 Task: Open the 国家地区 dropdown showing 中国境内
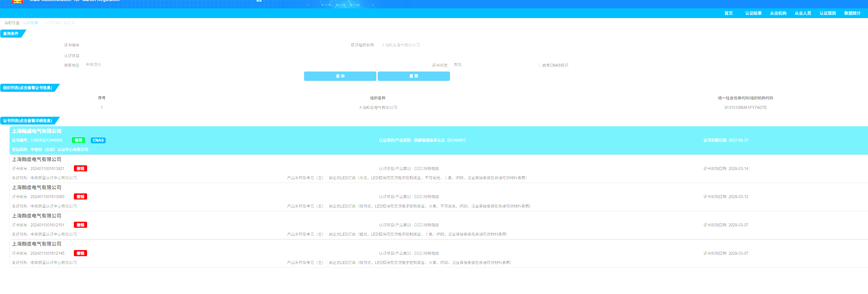pos(118,64)
